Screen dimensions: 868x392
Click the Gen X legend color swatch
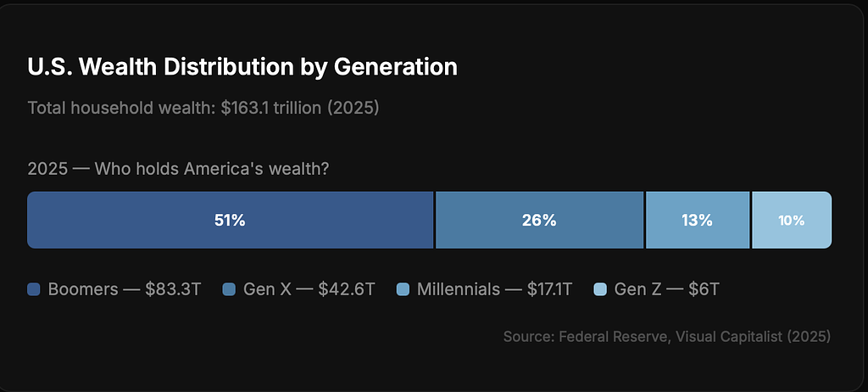(229, 289)
